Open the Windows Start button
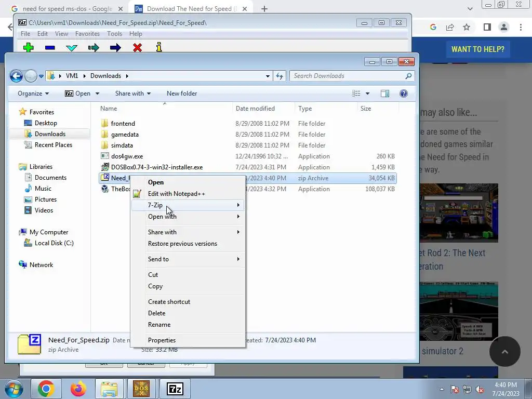This screenshot has width=532, height=399. (14, 389)
